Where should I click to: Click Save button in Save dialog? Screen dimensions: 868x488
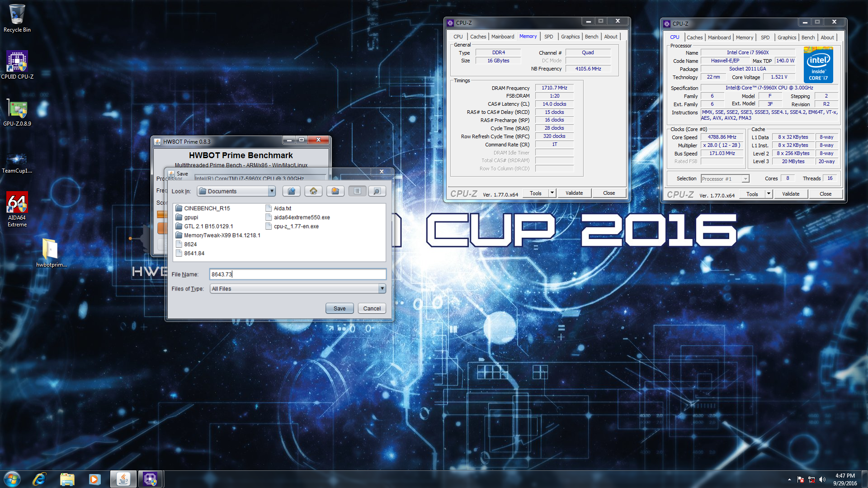pyautogui.click(x=340, y=308)
